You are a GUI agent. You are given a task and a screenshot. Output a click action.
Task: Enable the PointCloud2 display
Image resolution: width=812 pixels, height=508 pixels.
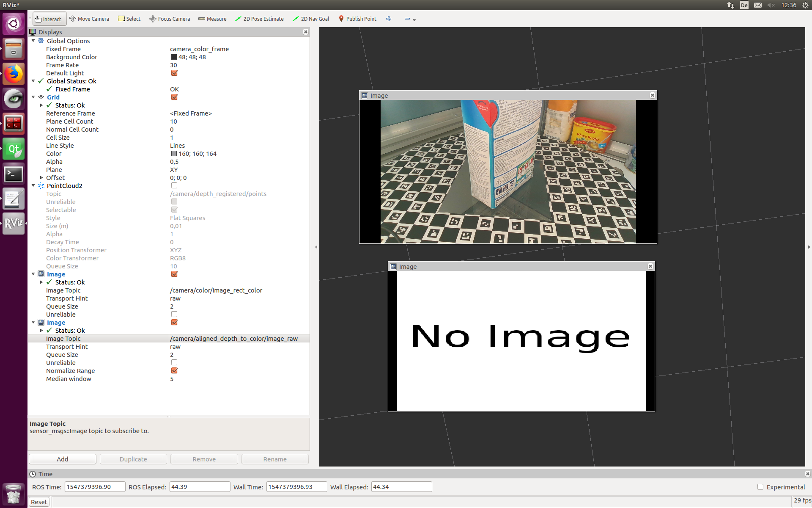tap(174, 185)
